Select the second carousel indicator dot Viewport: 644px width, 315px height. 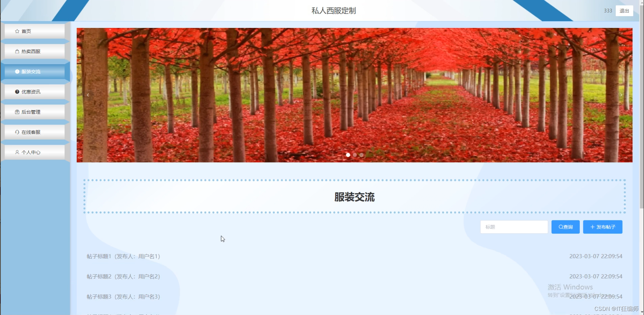point(355,155)
